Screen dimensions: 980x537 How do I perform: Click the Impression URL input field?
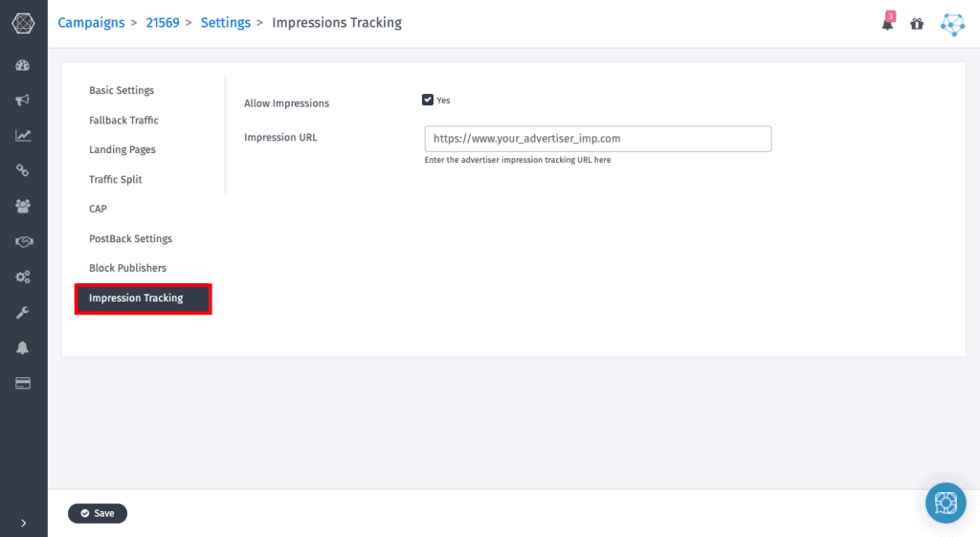point(597,139)
